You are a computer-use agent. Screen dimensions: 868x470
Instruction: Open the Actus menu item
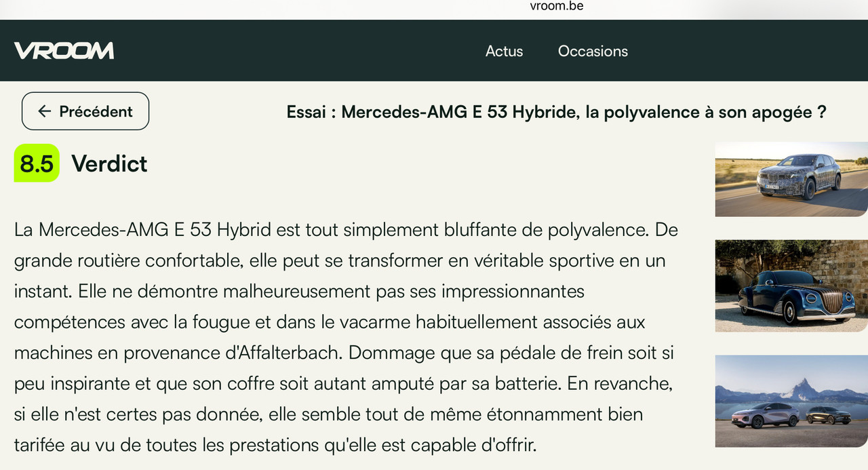504,51
